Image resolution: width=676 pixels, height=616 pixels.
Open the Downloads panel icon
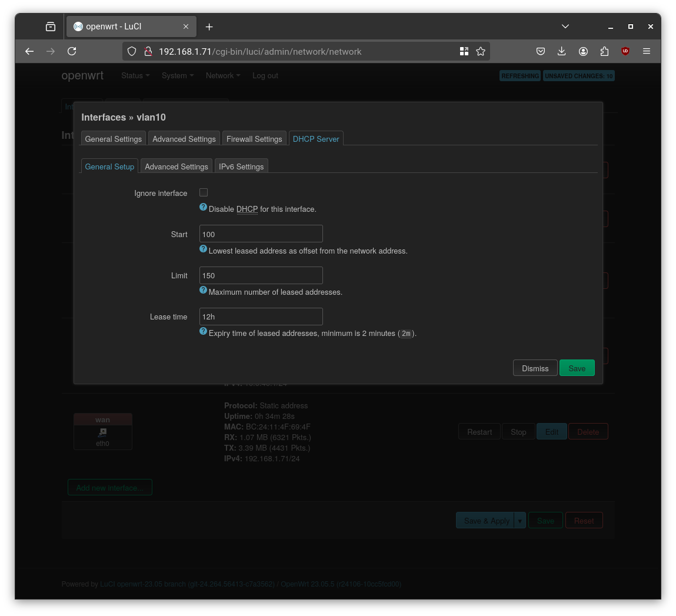(562, 51)
